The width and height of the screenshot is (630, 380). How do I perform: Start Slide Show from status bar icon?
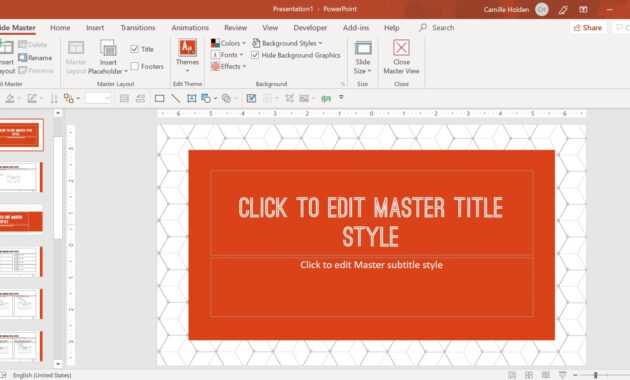click(562, 375)
